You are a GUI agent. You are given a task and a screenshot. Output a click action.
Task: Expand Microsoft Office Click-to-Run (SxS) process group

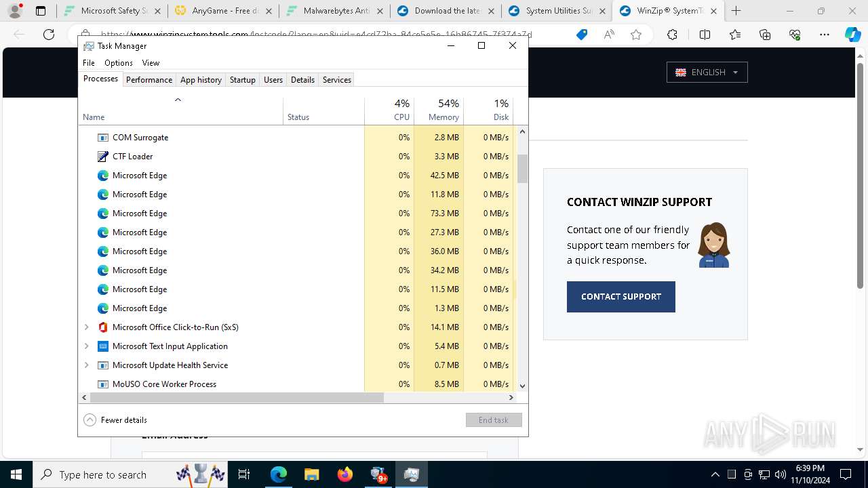[86, 327]
